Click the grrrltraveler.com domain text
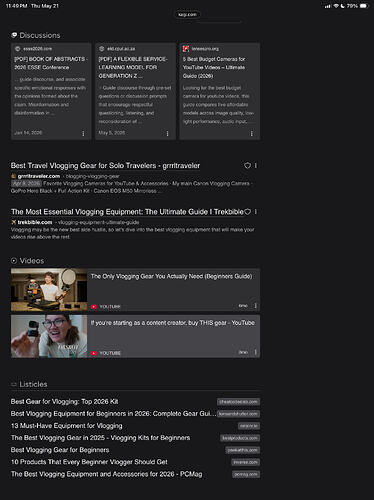 click(x=39, y=176)
